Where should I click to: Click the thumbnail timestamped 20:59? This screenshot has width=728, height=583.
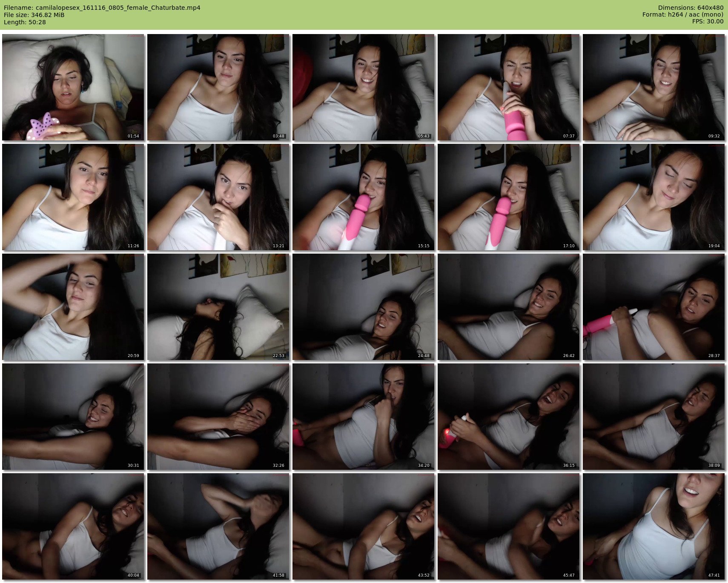(x=73, y=307)
